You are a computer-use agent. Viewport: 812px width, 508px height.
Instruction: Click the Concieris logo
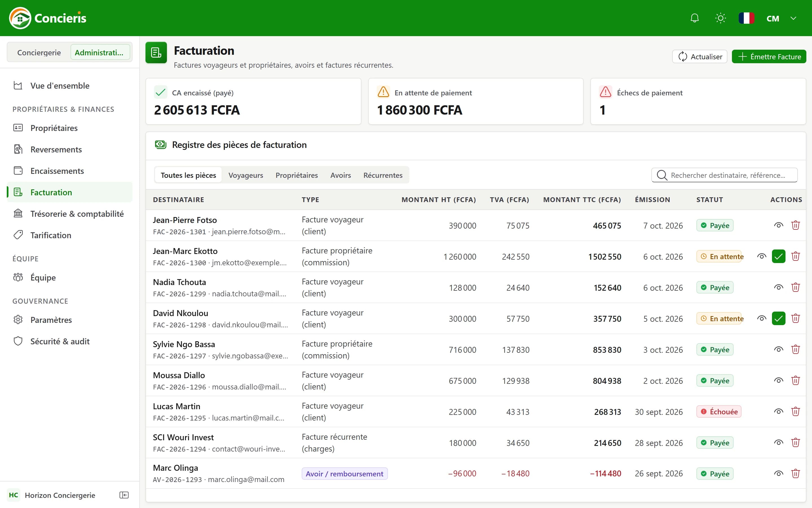[48, 18]
